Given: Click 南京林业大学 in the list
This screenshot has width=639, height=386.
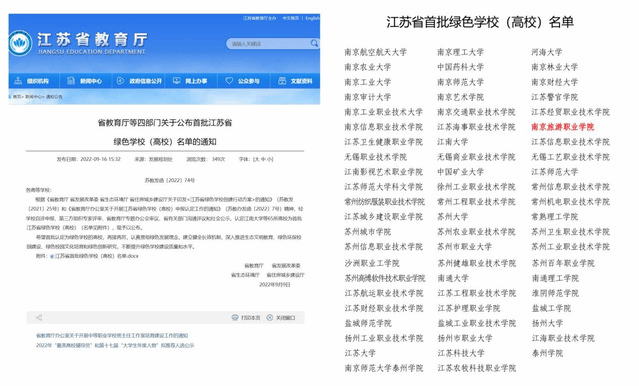Looking at the screenshot, I should pyautogui.click(x=554, y=67).
